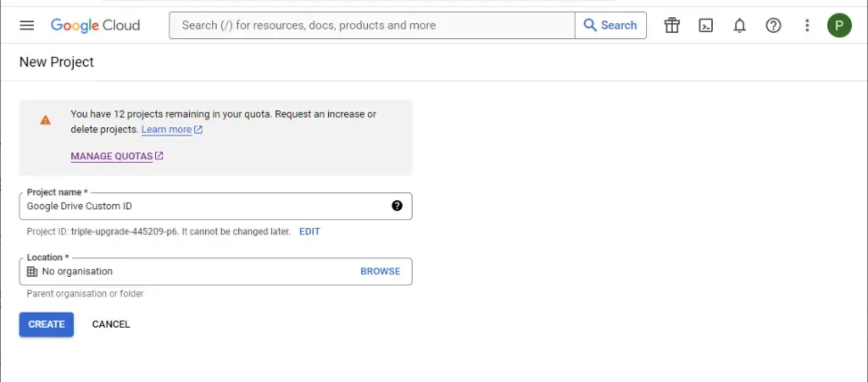Click the Project name help tooltip icon
The image size is (868, 382).
tap(397, 206)
